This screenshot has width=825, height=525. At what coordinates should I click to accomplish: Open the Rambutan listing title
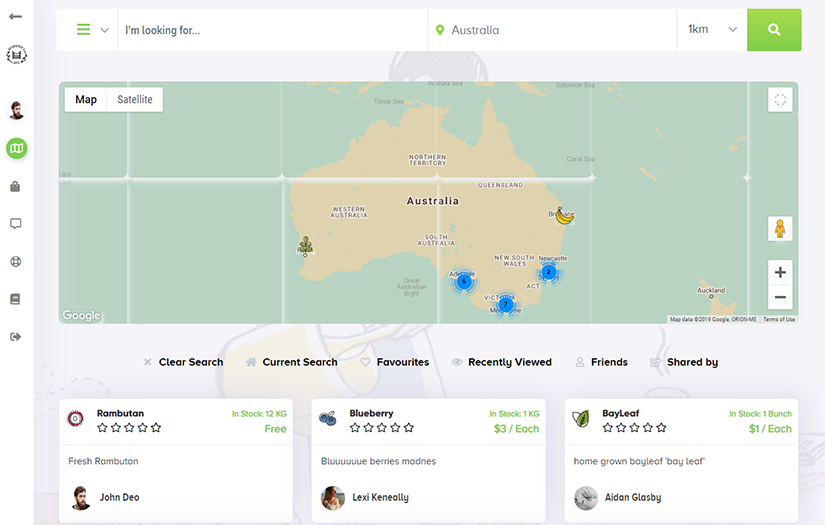tap(120, 413)
